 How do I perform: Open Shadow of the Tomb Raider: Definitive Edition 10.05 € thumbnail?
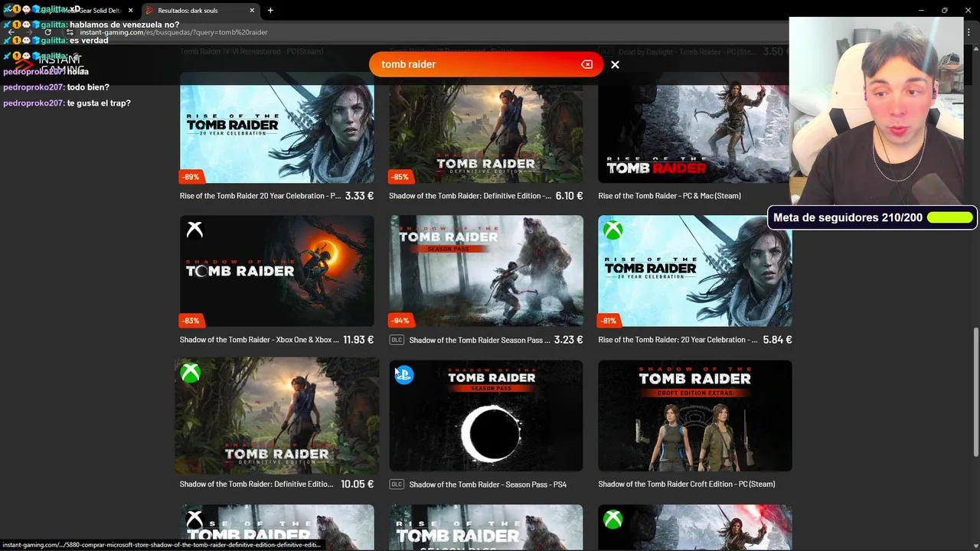277,416
